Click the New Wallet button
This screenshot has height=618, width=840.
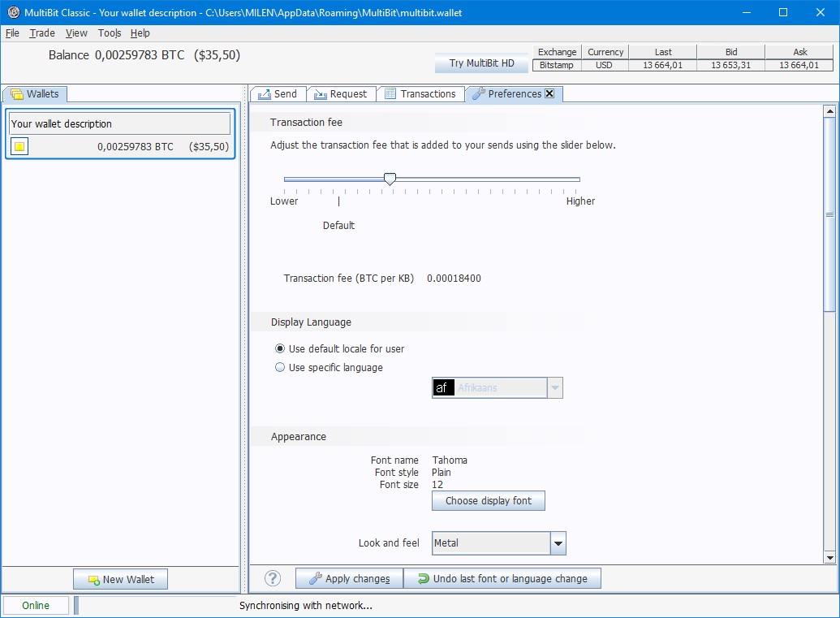coord(121,579)
